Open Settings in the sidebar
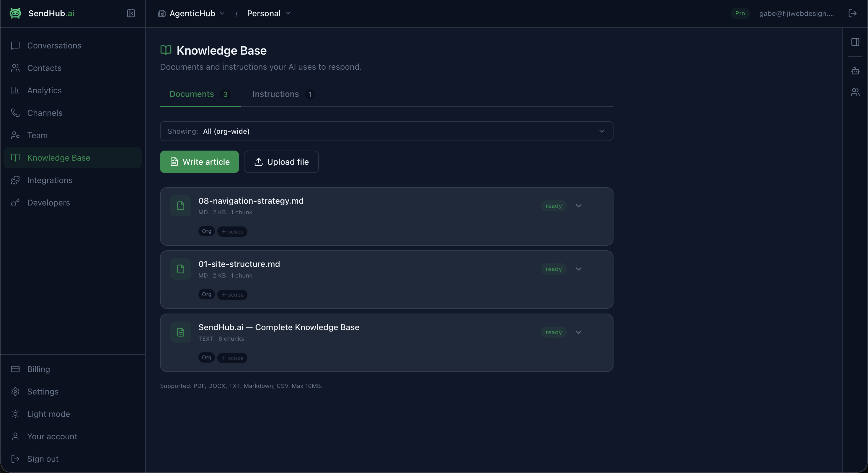The image size is (868, 473). [x=73, y=392]
